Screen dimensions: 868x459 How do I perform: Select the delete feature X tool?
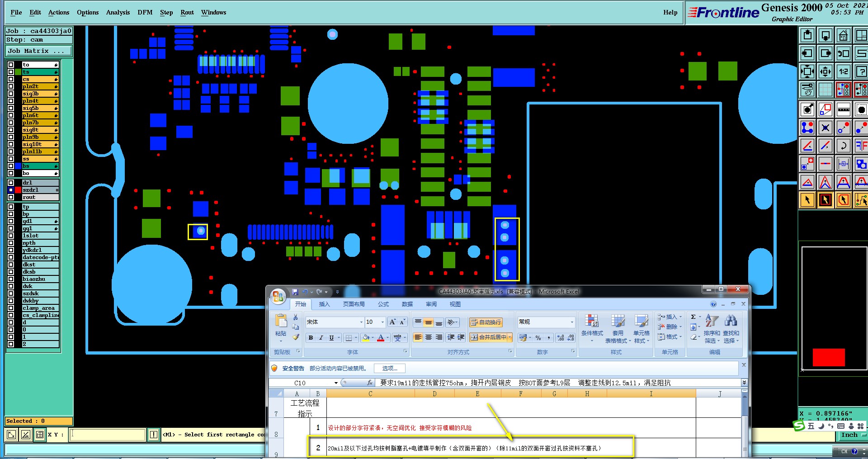coord(826,128)
